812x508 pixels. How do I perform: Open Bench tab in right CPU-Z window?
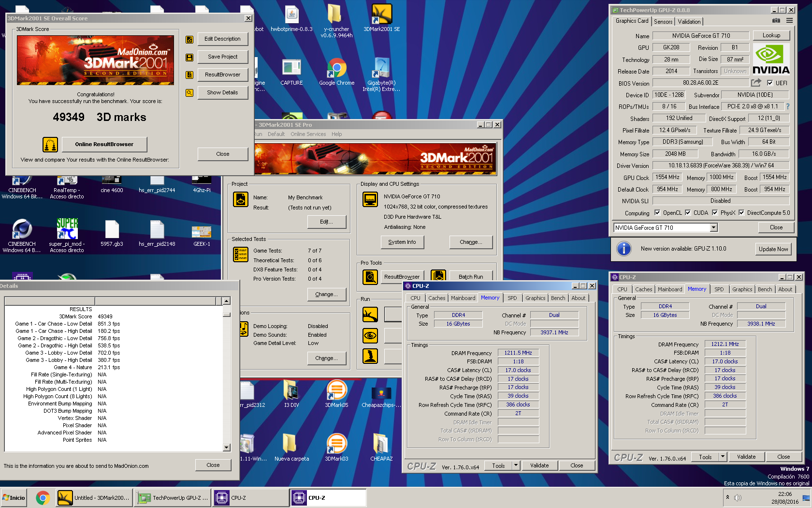click(765, 289)
